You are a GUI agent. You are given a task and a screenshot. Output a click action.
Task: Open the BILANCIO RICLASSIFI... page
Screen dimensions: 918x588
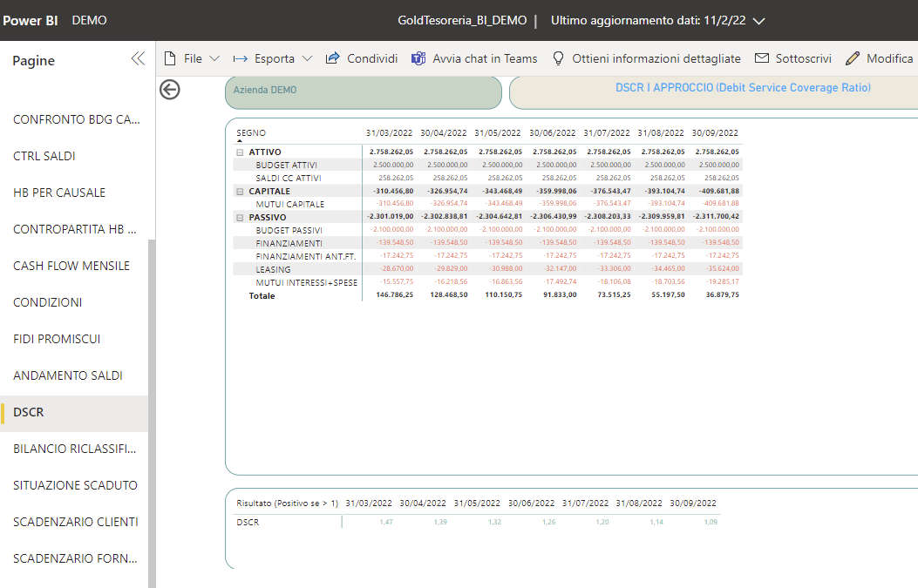[x=74, y=449]
